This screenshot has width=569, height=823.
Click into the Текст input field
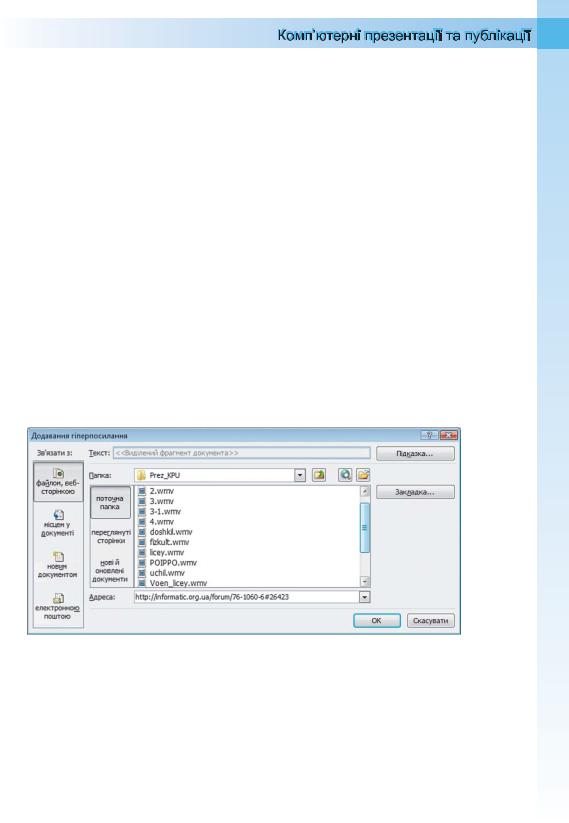242,453
